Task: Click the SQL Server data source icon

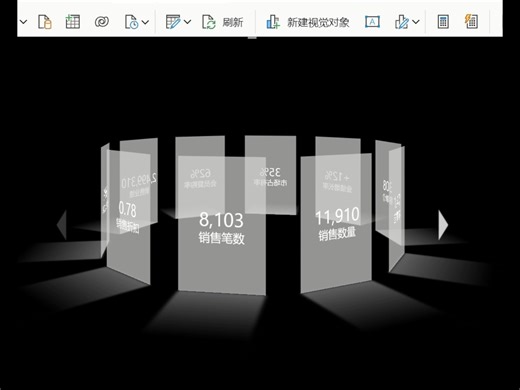Action: 45,22
